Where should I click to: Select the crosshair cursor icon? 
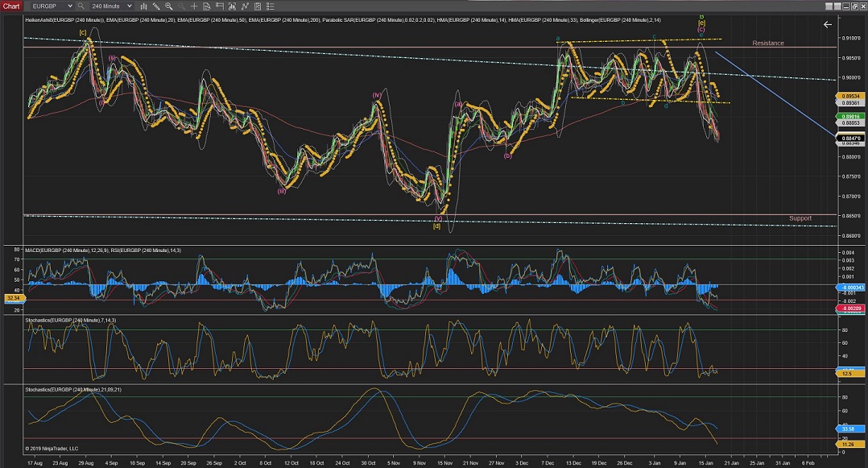pyautogui.click(x=194, y=6)
